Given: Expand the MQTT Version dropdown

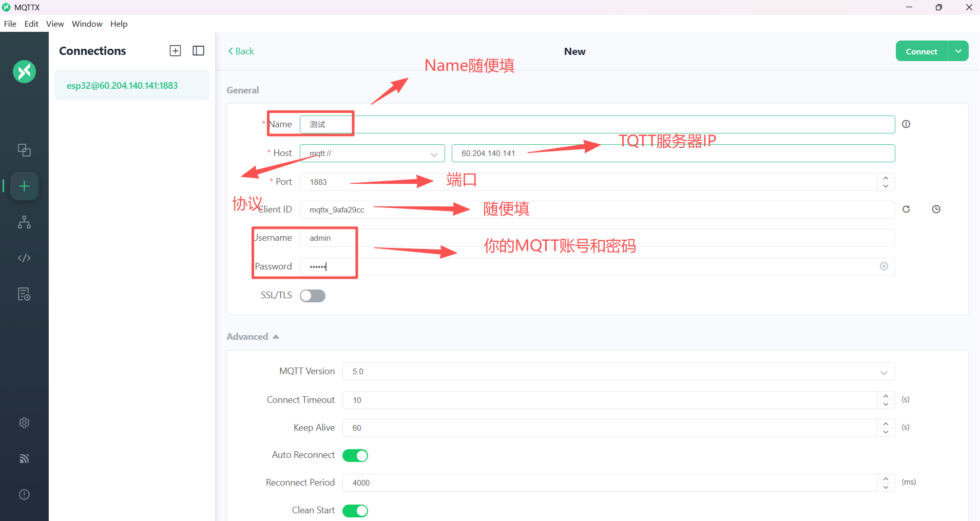Looking at the screenshot, I should click(x=618, y=372).
